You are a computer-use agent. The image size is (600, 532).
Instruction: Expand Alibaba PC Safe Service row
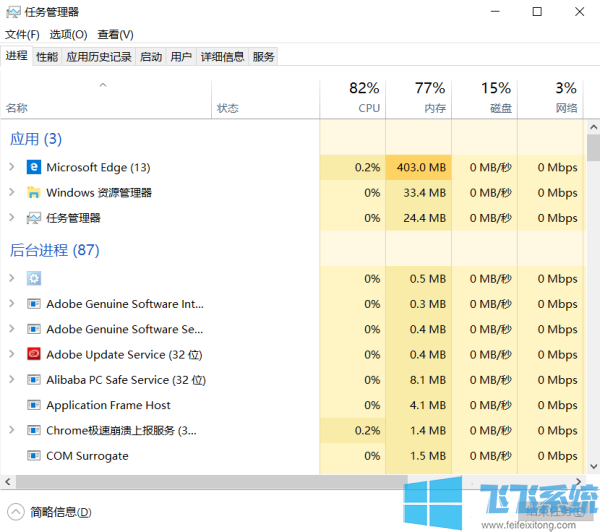(x=12, y=379)
